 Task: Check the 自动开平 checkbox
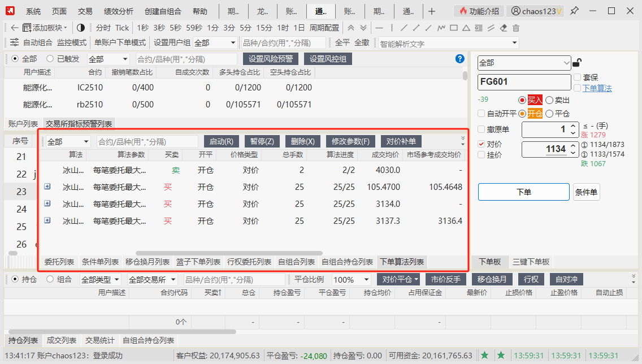pos(481,113)
